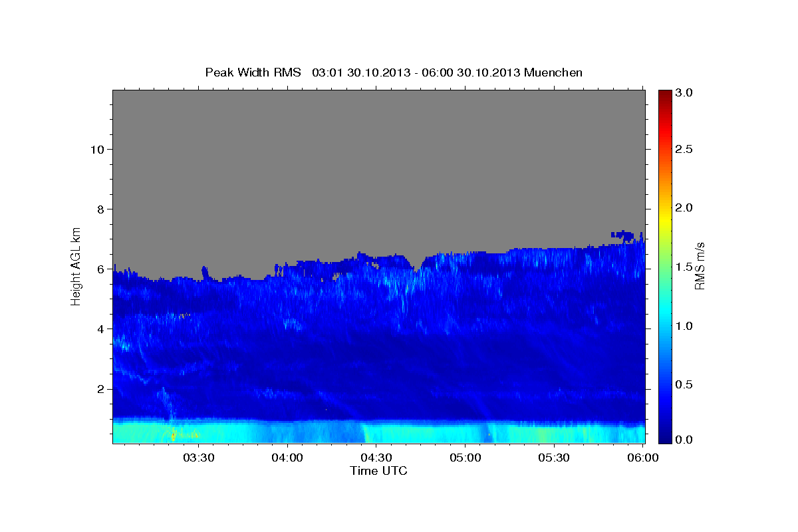798x532 pixels.
Task: Click the plot title 'Peak Width RMS'
Action: pos(253,72)
